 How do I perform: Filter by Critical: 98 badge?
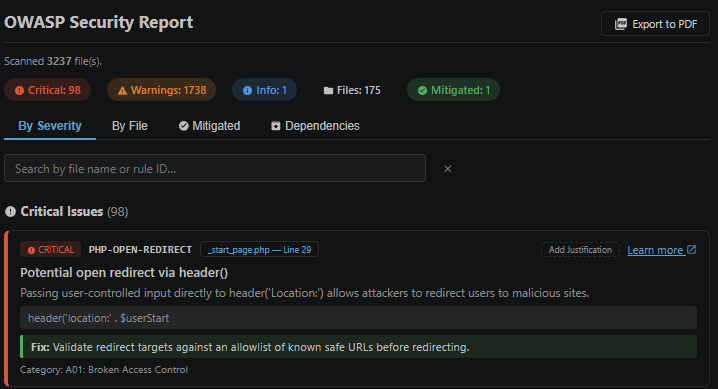click(48, 90)
